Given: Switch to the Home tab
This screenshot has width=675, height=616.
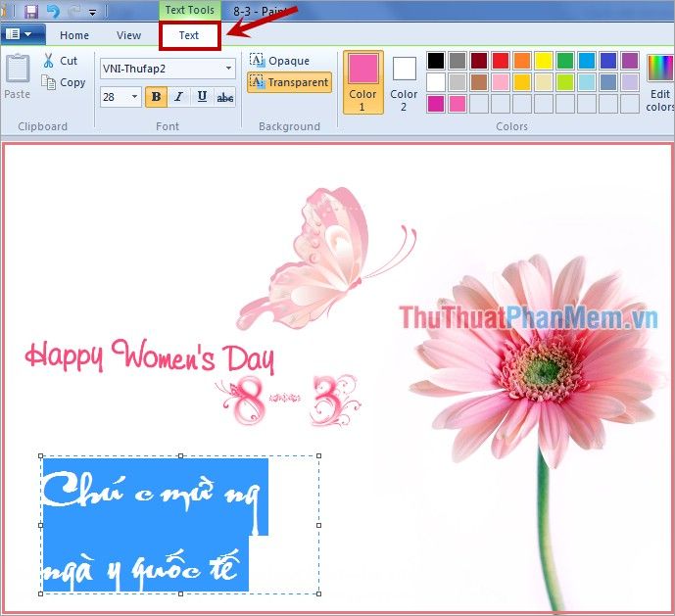Looking at the screenshot, I should pos(74,35).
